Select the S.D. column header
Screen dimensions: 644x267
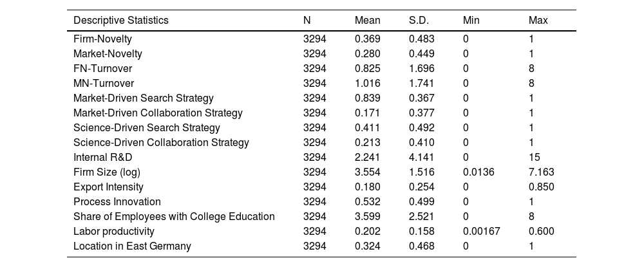tap(419, 21)
